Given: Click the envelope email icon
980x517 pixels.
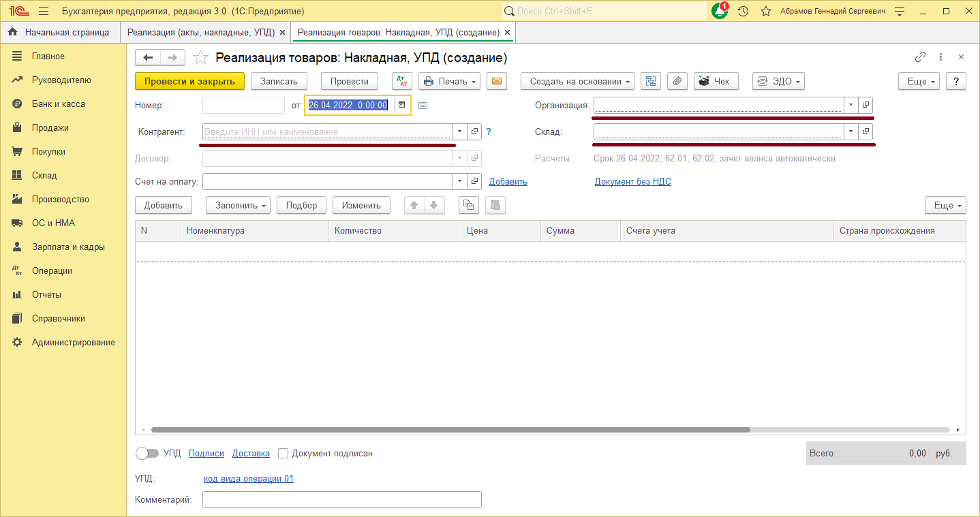Looking at the screenshot, I should coord(497,81).
